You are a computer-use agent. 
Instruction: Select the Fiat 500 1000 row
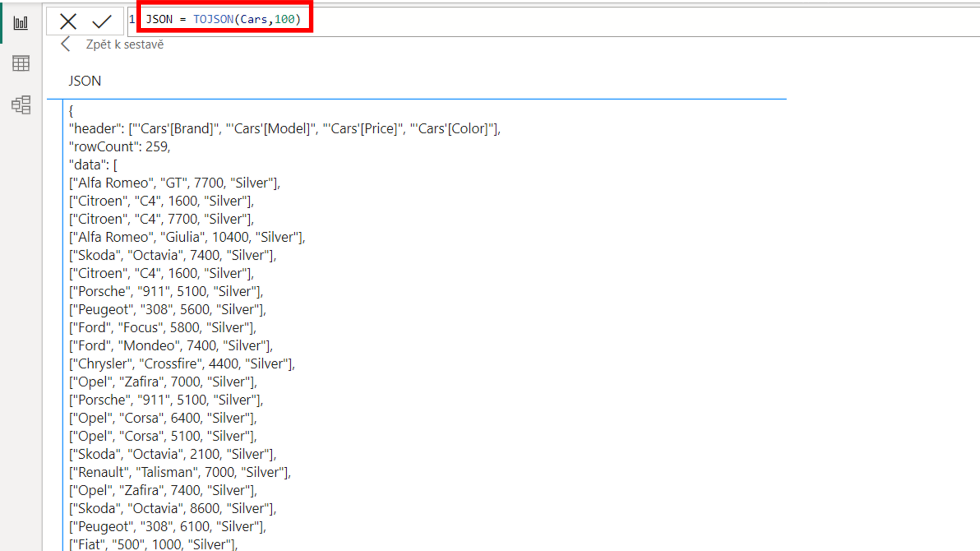153,544
